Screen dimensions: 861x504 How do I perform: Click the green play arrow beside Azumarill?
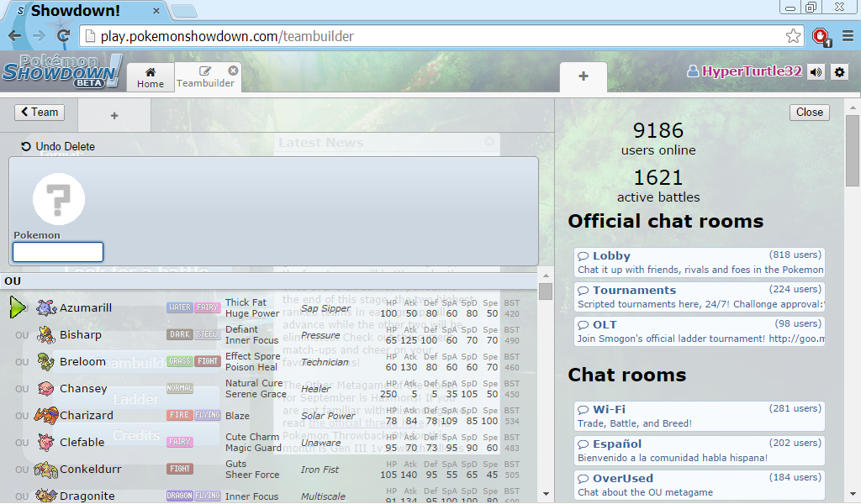point(18,307)
